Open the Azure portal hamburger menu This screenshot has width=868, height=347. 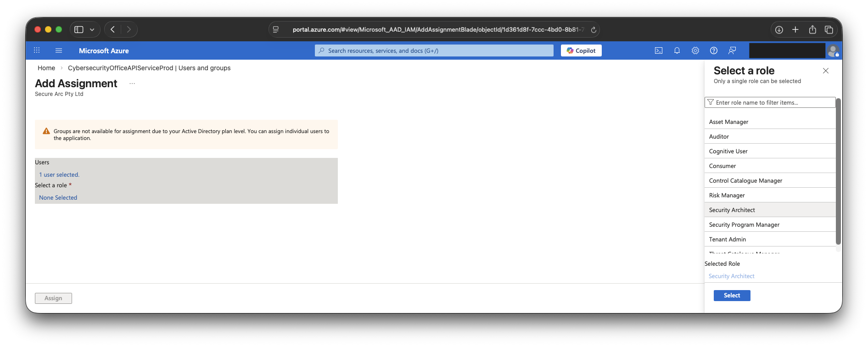point(59,50)
